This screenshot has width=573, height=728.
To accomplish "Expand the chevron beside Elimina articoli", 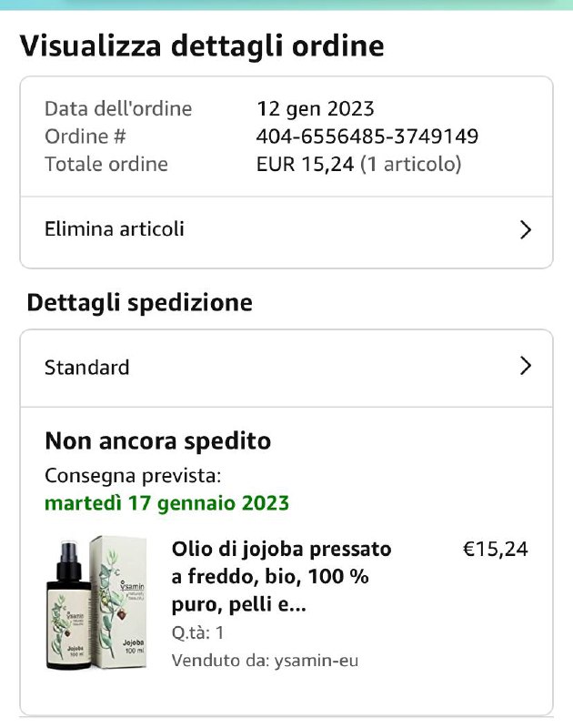I will pos(525,230).
